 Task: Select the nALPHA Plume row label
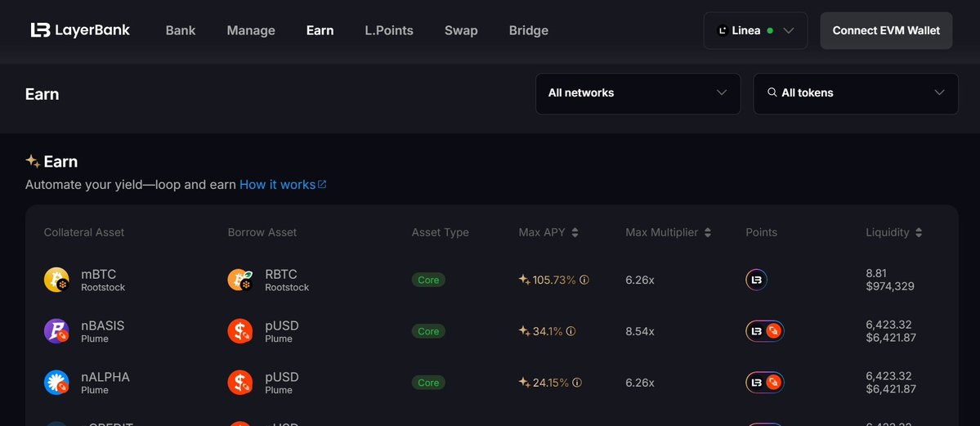pyautogui.click(x=105, y=383)
